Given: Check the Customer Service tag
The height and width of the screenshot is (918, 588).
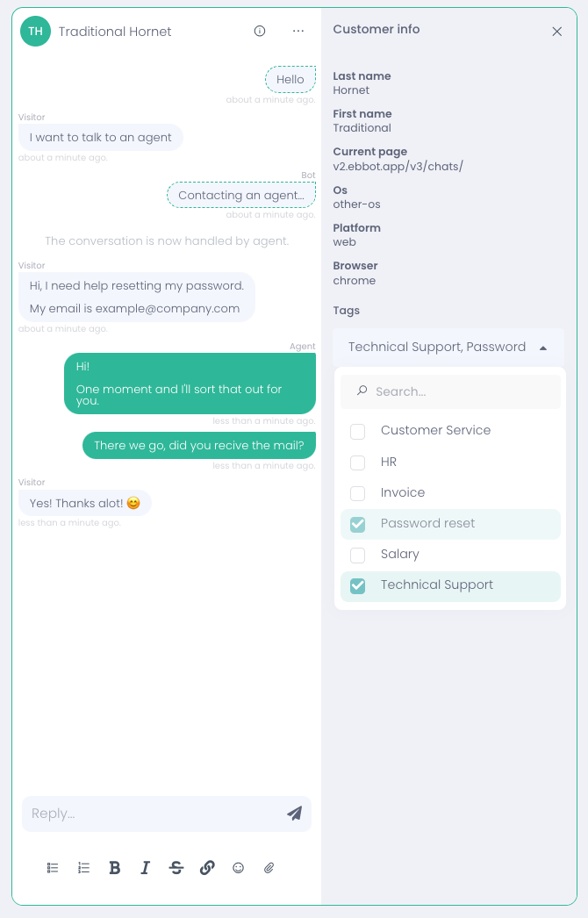Looking at the screenshot, I should click(358, 432).
